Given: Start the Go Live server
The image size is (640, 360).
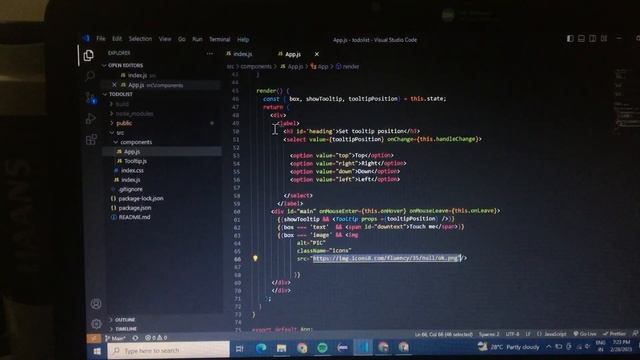Looking at the screenshot, I should tap(584, 334).
